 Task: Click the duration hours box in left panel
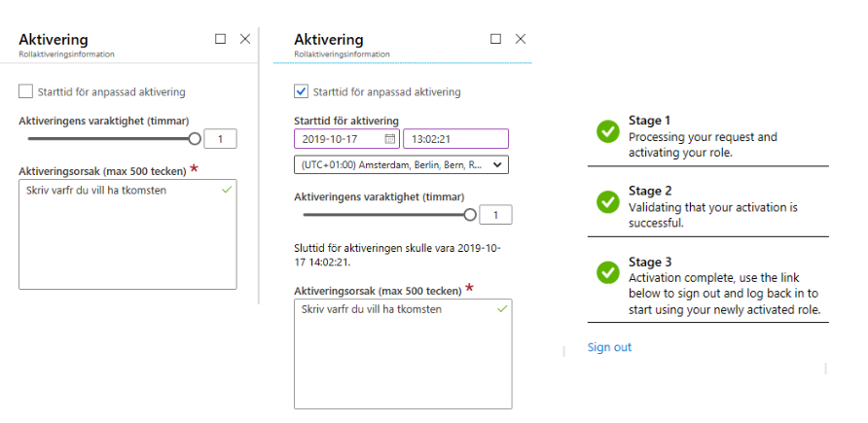(x=220, y=139)
